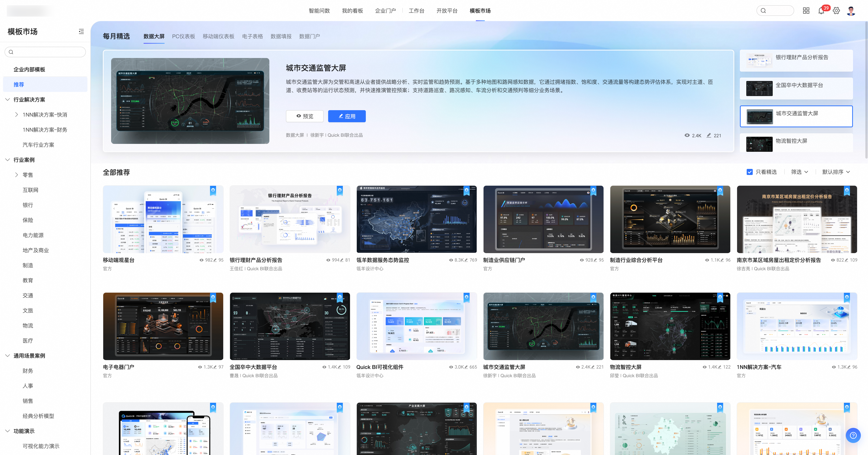This screenshot has height=455, width=868.
Task: Collapse the sidebar using menu icon
Action: pos(81,31)
